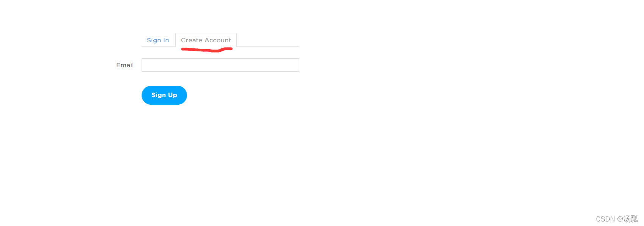Tap Sign Up to register the email

[x=164, y=95]
